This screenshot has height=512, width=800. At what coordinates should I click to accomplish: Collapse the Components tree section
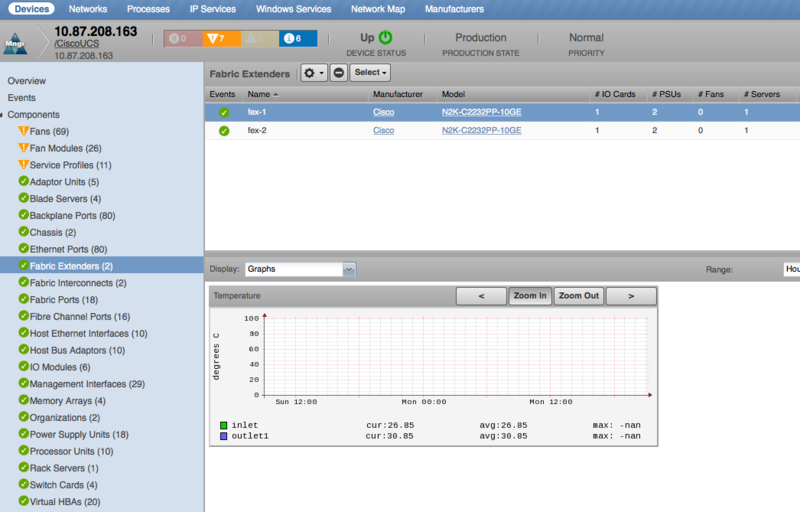coord(2,115)
